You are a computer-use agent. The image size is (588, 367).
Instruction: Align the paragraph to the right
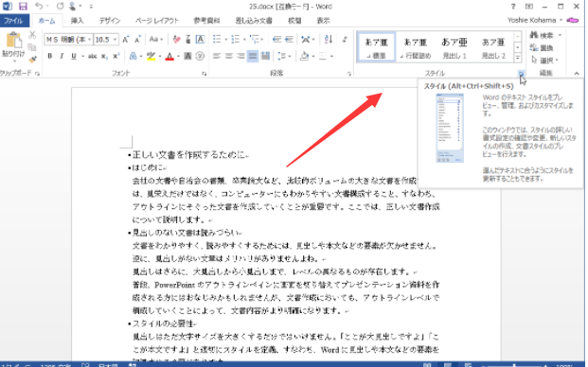(x=241, y=56)
